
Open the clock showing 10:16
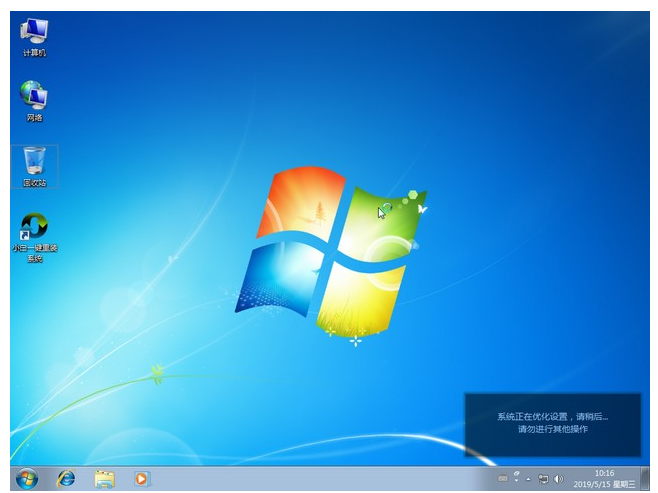coord(604,473)
